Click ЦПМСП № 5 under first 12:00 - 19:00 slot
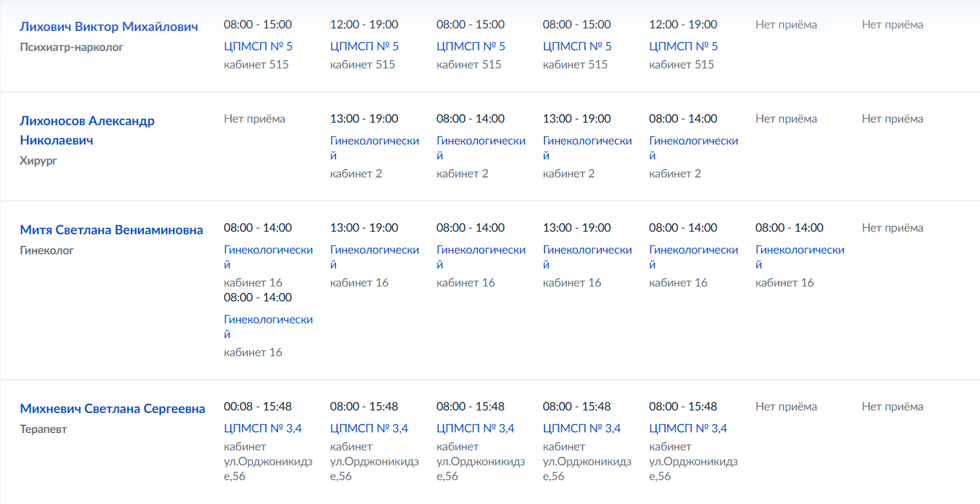 (x=365, y=46)
